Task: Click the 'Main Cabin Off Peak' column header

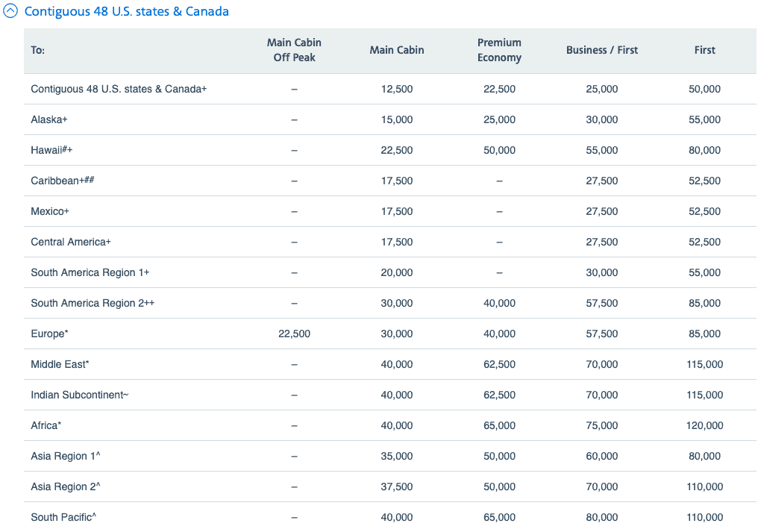Action: point(294,50)
